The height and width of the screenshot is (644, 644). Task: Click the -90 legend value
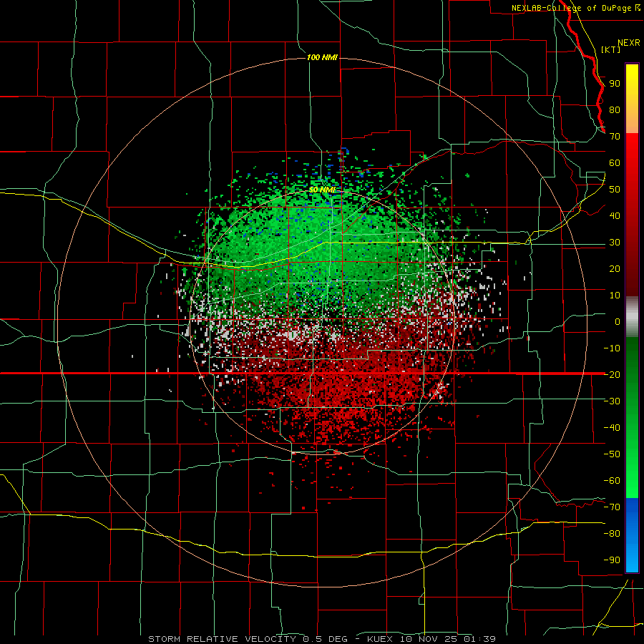612,560
